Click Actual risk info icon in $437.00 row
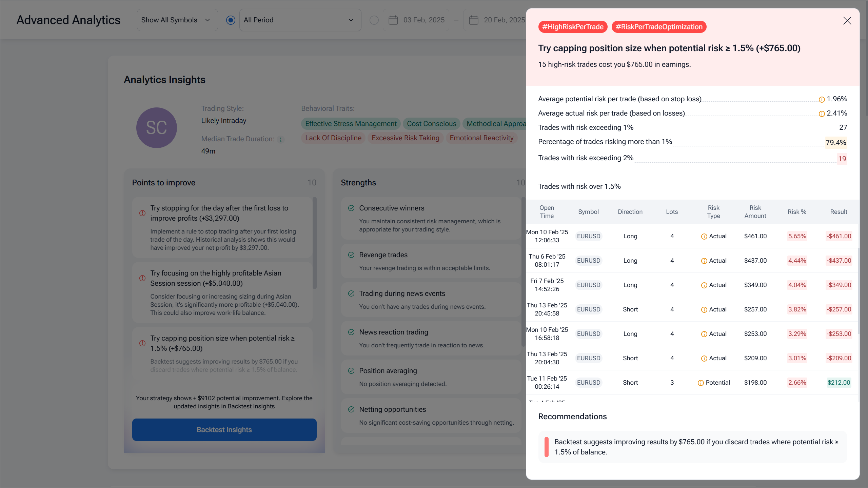The width and height of the screenshot is (868, 488). (704, 261)
